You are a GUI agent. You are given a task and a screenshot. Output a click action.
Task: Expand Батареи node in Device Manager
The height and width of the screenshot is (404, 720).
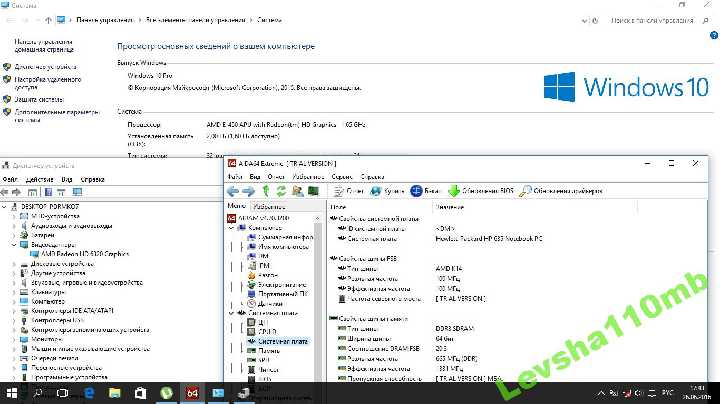pyautogui.click(x=14, y=235)
